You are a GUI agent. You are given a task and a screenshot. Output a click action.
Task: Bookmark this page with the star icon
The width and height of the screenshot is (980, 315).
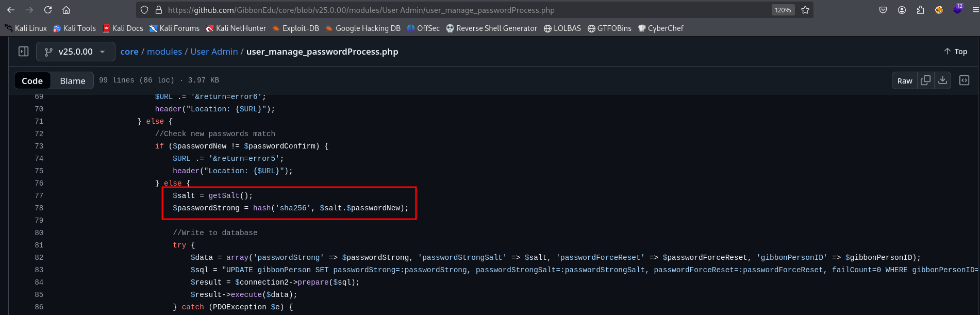pyautogui.click(x=805, y=10)
